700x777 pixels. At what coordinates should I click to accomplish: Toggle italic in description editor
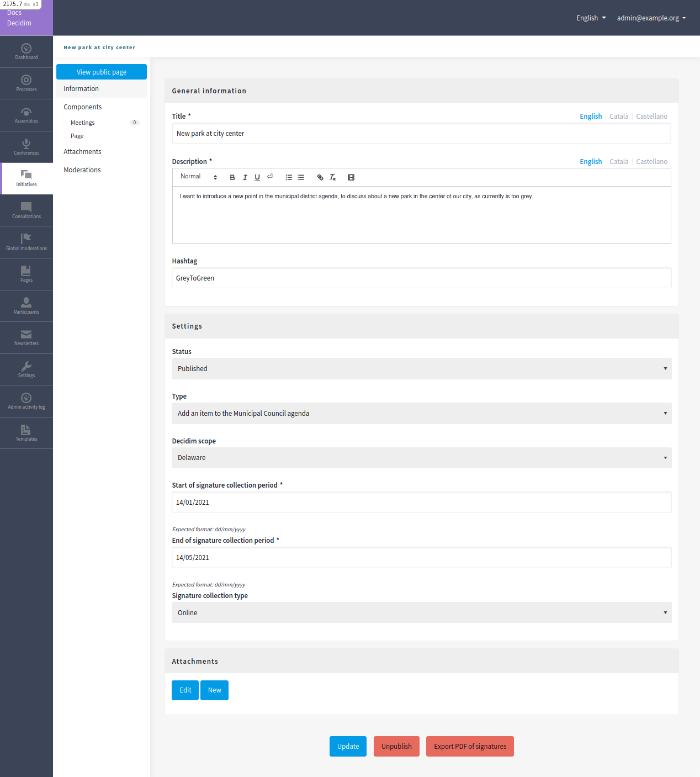coord(245,177)
